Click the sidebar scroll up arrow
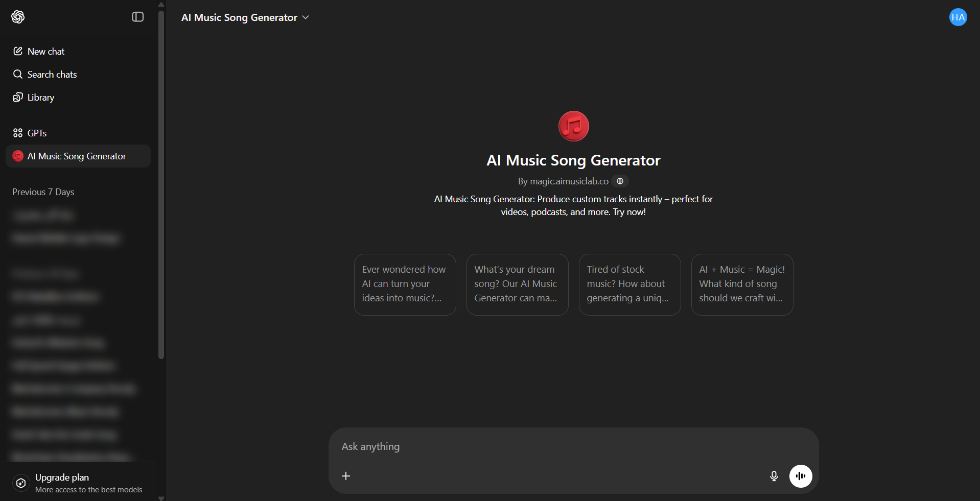Screen dimensions: 980x501 [x=161, y=4]
